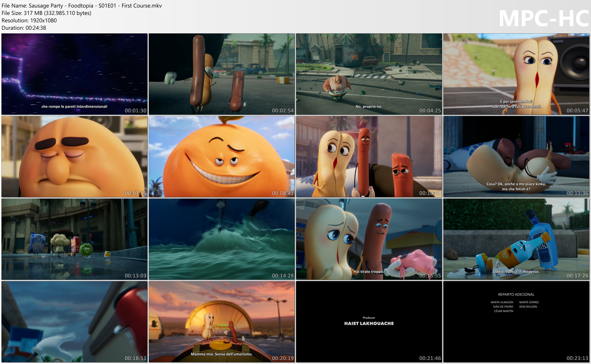Select the 'Hai tirato troppo.' frame
591x364 pixels.
369,239
